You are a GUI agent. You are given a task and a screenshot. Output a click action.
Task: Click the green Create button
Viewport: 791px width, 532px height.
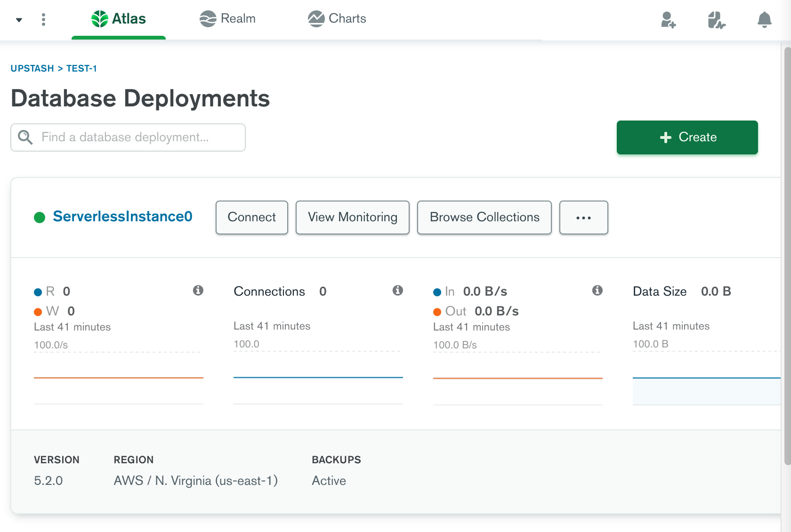687,137
